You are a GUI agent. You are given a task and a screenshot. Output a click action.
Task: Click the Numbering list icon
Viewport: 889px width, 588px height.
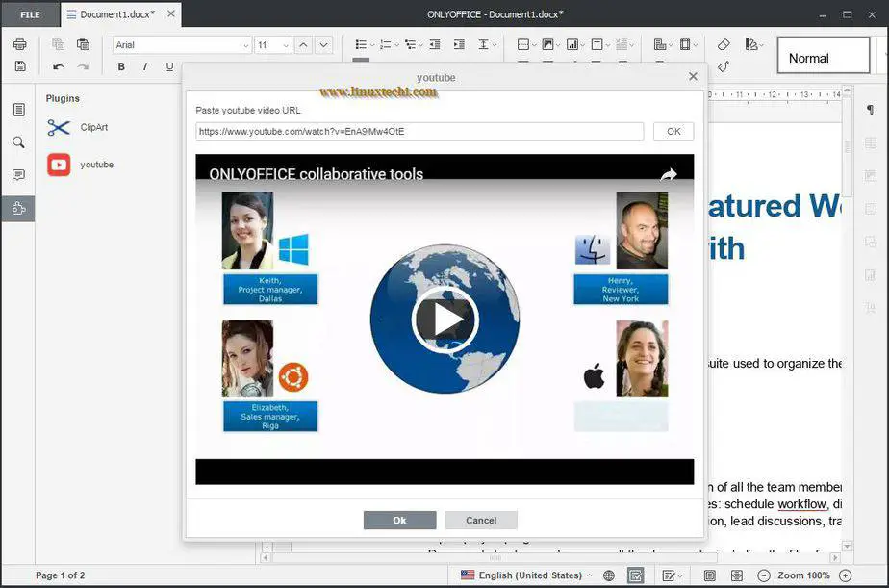tap(385, 44)
